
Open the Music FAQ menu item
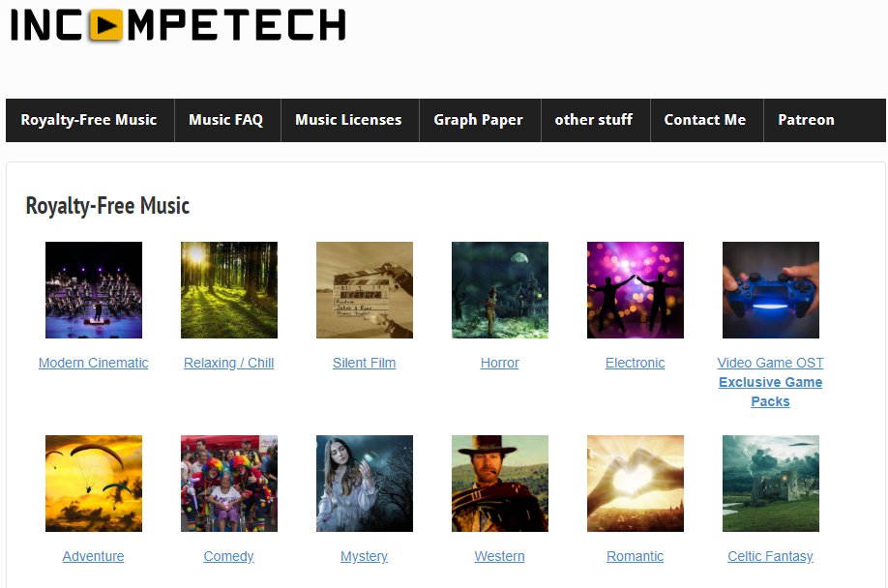click(x=226, y=120)
